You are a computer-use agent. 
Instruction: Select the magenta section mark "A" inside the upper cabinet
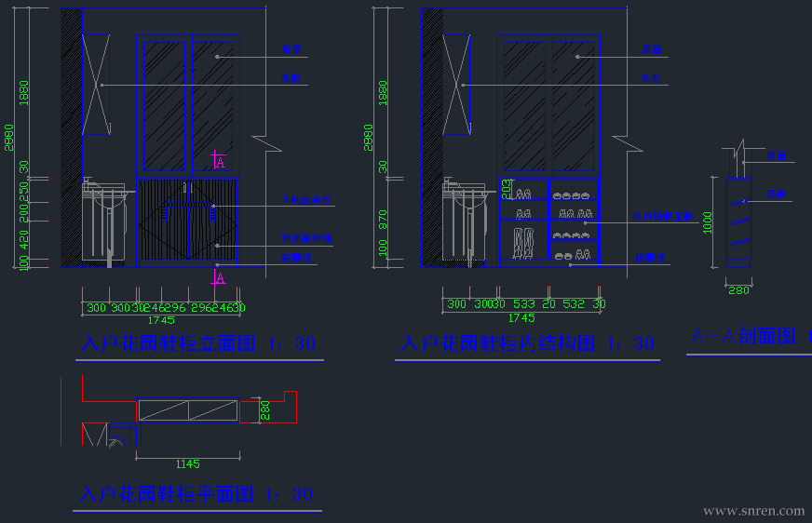219,160
